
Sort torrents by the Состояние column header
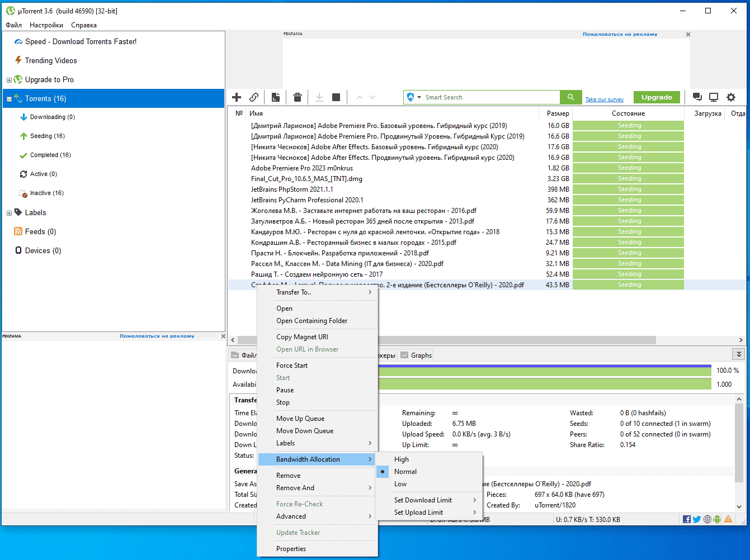click(x=629, y=113)
